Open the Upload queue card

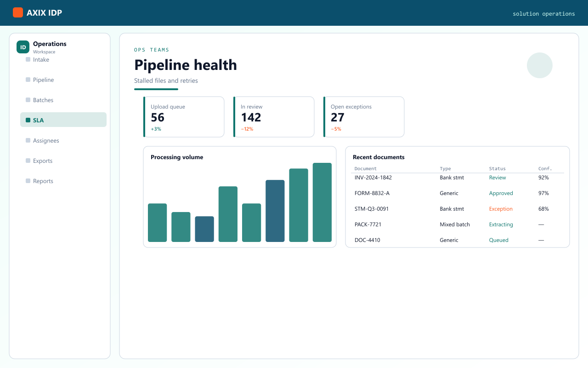[184, 117]
